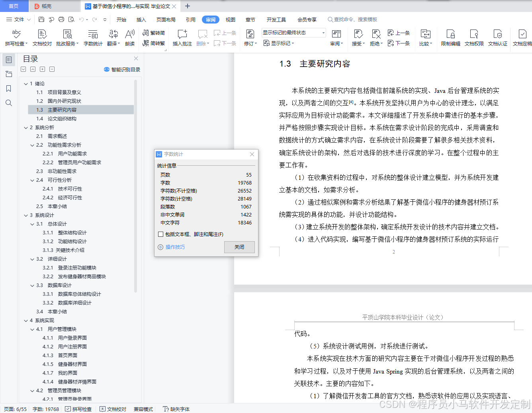
Task: Enable track changes via 修订
Action: pos(249,37)
